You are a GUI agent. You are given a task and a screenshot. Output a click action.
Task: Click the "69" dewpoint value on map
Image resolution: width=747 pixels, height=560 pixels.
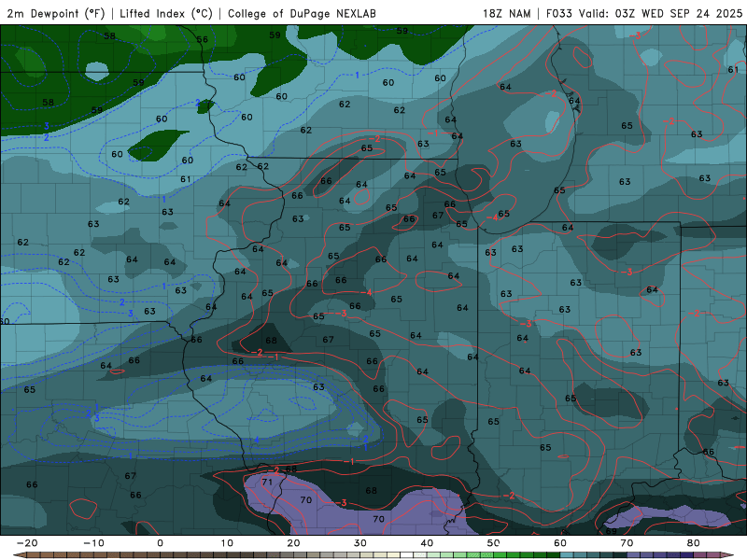point(612,531)
